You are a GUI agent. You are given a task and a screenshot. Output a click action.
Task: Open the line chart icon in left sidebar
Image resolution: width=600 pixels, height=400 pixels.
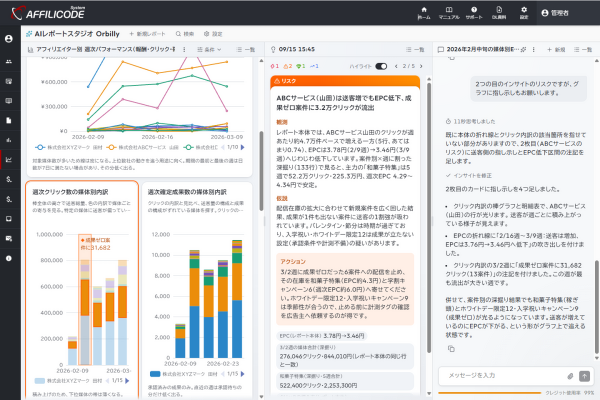click(x=9, y=159)
